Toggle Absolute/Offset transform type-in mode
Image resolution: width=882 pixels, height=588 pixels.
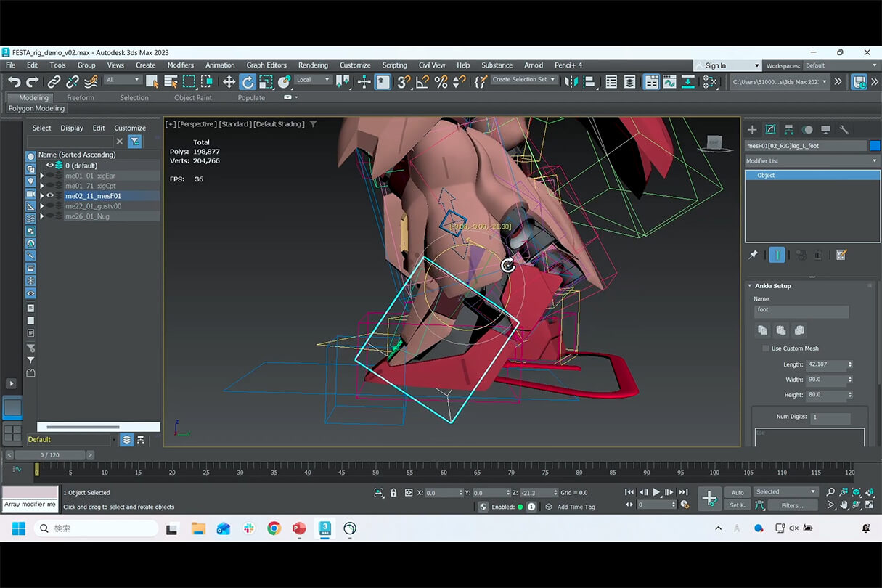pyautogui.click(x=409, y=492)
